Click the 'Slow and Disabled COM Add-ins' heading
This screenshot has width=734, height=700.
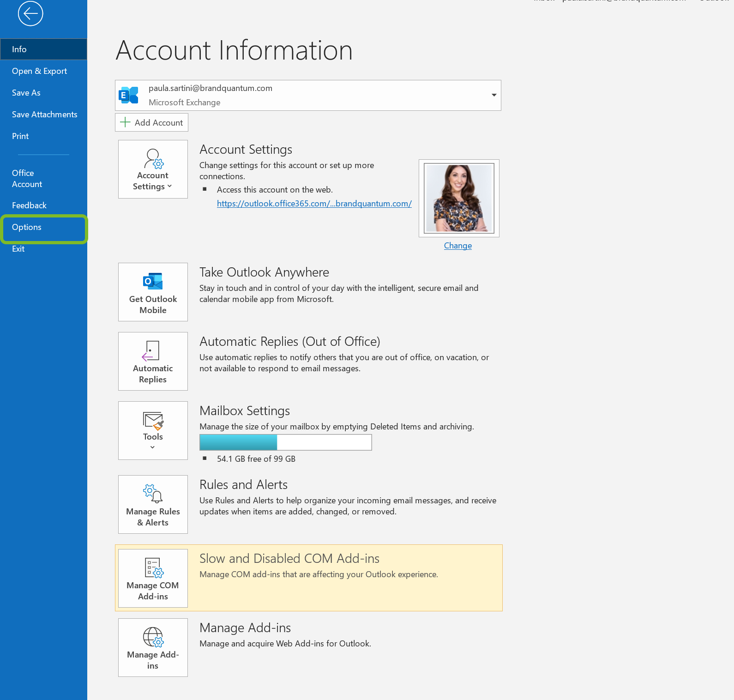pos(289,559)
